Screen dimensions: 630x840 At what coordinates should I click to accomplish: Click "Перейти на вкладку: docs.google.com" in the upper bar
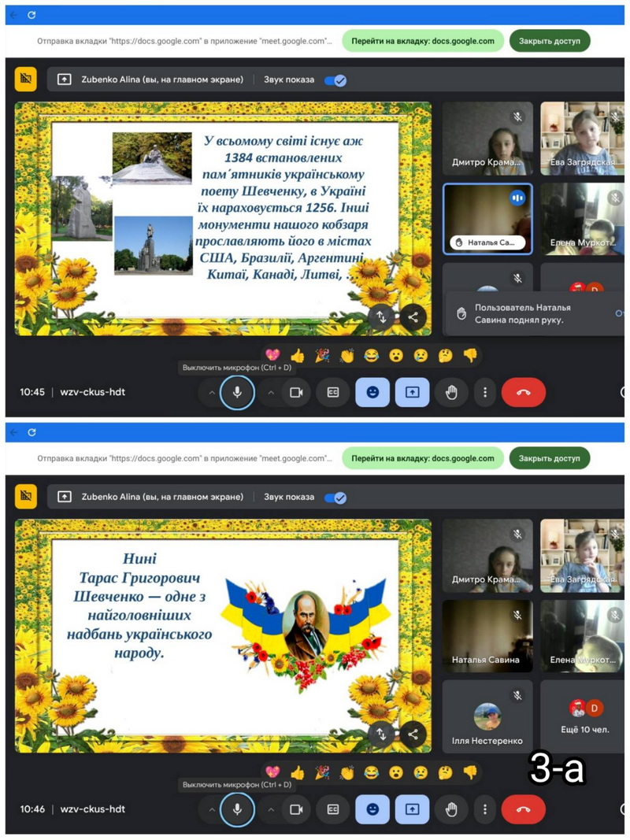[422, 41]
